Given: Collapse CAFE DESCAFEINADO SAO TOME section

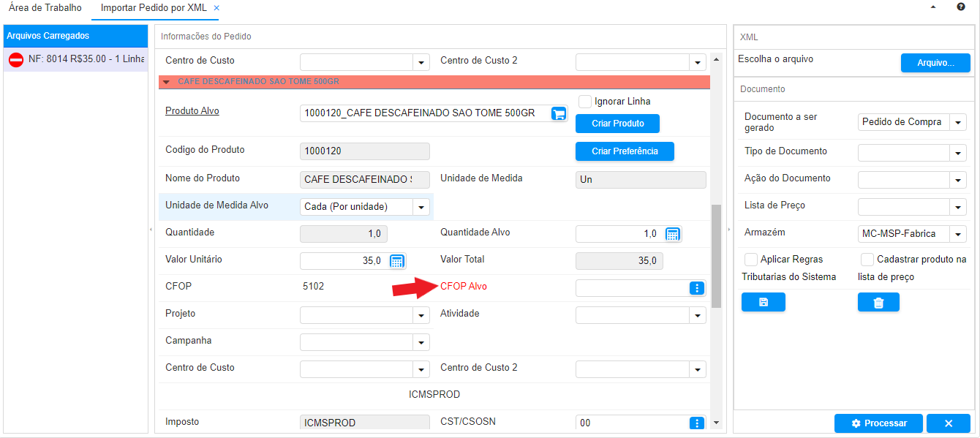Looking at the screenshot, I should (167, 82).
